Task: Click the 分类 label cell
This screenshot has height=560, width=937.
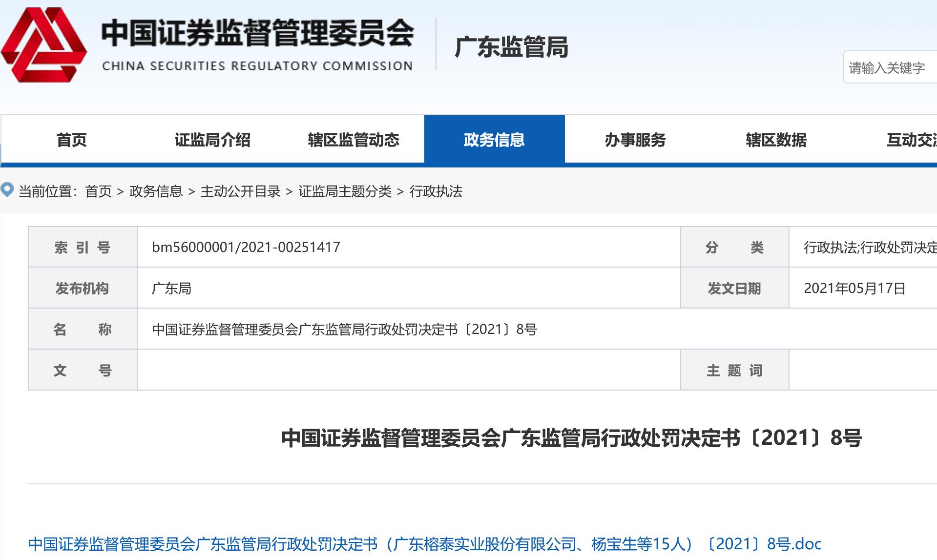Action: click(734, 247)
